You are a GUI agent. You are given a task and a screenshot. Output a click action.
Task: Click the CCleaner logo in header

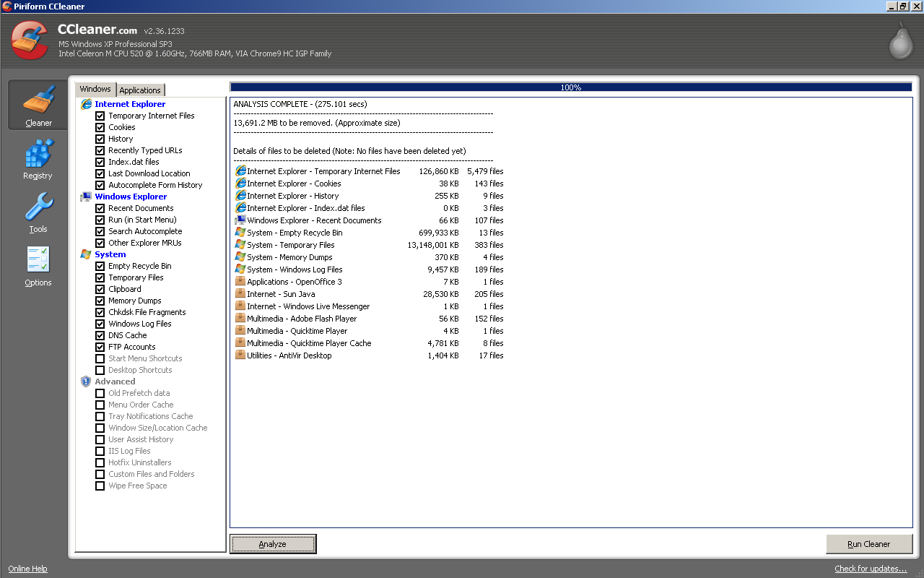point(30,40)
